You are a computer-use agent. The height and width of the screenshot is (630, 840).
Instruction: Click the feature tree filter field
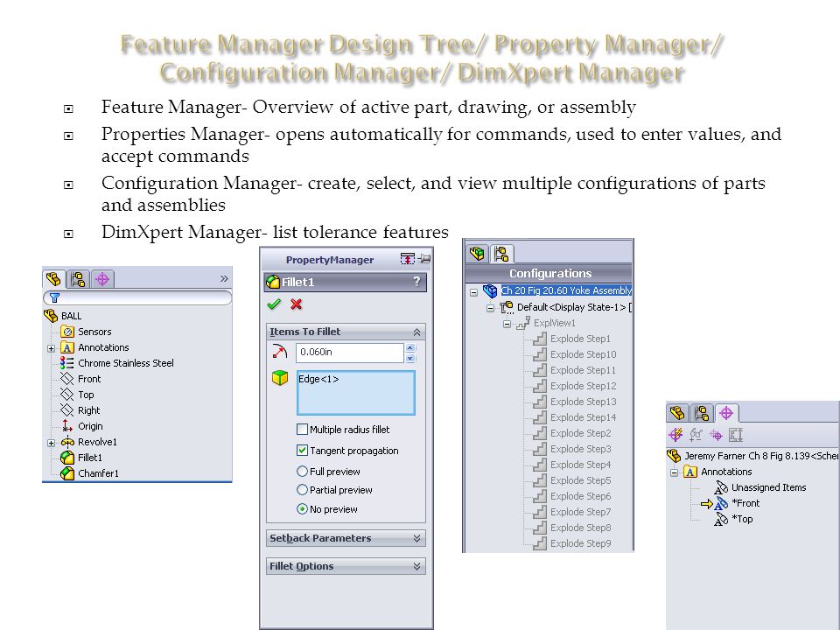[137, 297]
